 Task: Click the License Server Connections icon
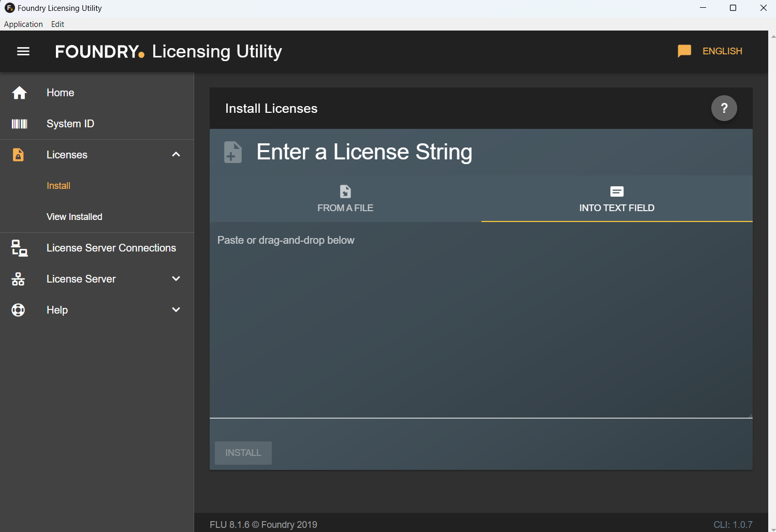point(19,248)
